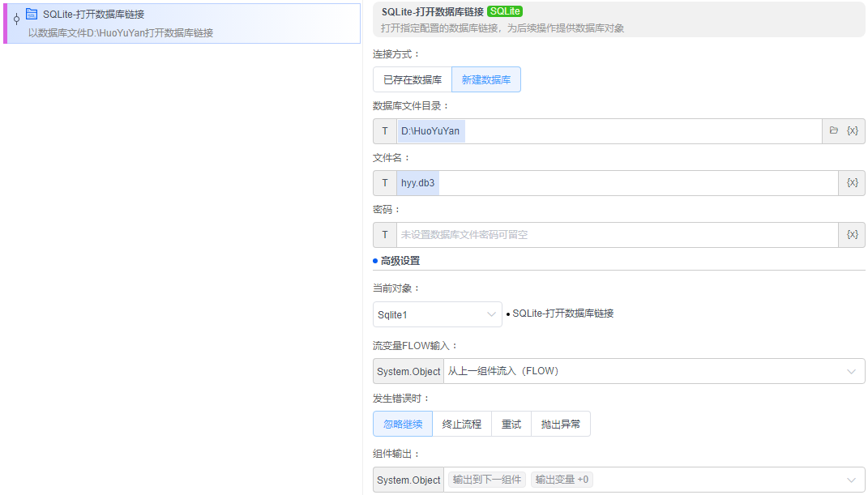The height and width of the screenshot is (495, 868).
Task: Click the 输出变量 +0 button
Action: click(x=559, y=480)
